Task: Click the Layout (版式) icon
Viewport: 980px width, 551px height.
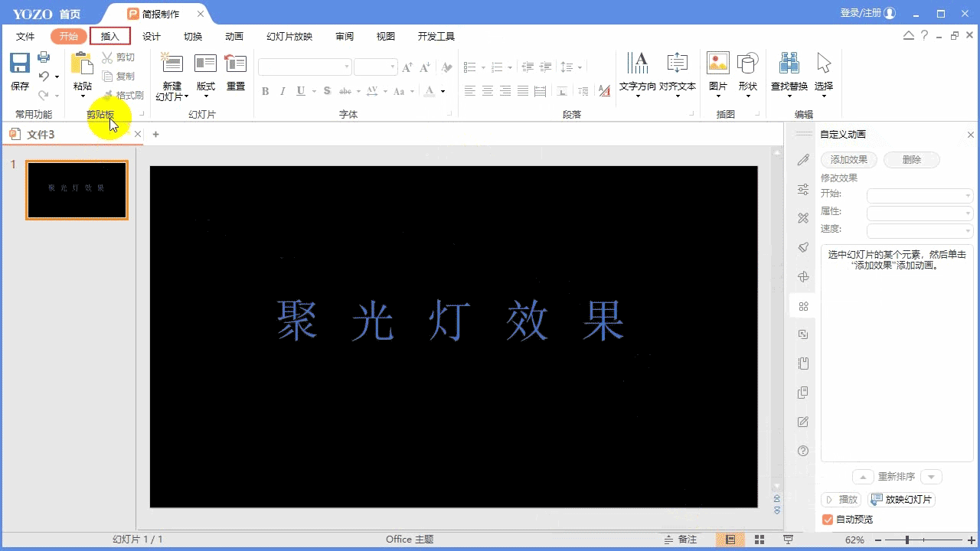Action: [x=205, y=64]
